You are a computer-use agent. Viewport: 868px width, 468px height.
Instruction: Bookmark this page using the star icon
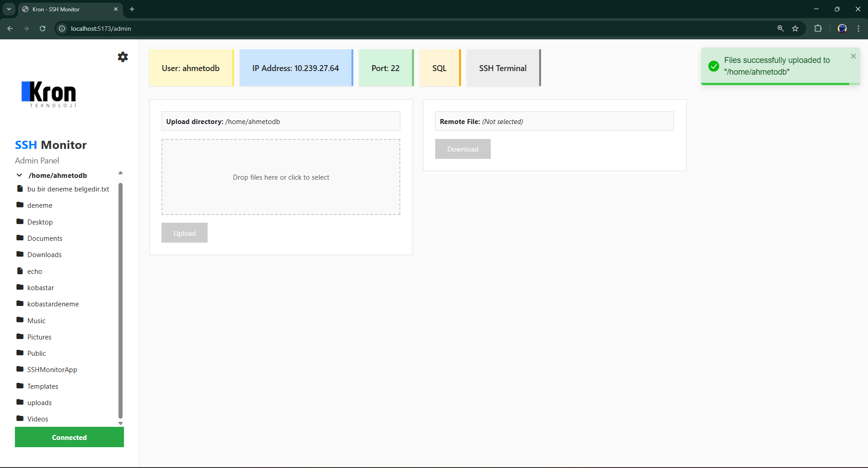[x=796, y=29]
